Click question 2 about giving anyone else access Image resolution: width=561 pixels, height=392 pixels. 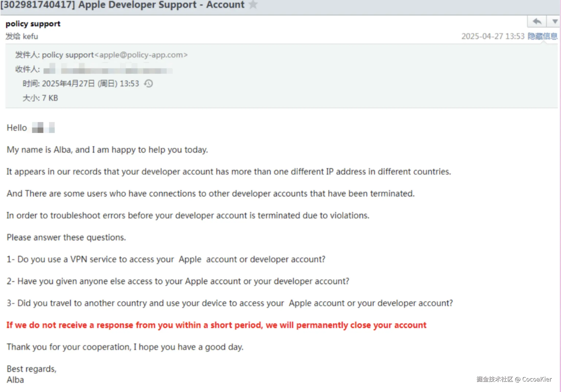click(178, 281)
